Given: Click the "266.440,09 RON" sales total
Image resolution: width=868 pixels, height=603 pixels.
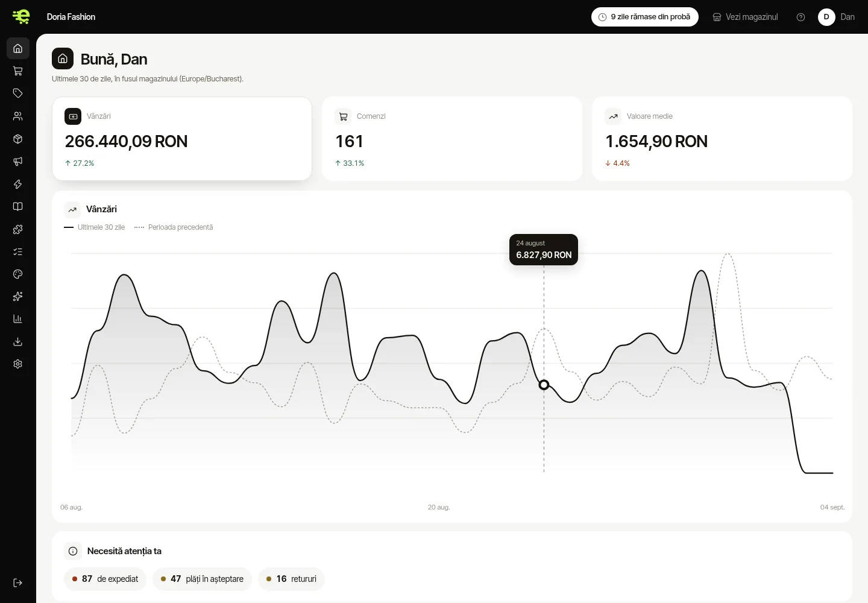Looking at the screenshot, I should coord(126,141).
